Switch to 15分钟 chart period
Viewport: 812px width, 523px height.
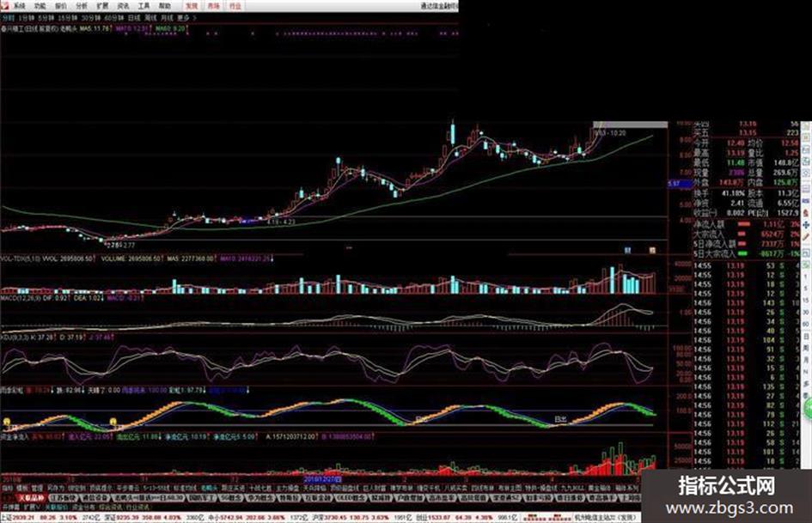pyautogui.click(x=67, y=18)
